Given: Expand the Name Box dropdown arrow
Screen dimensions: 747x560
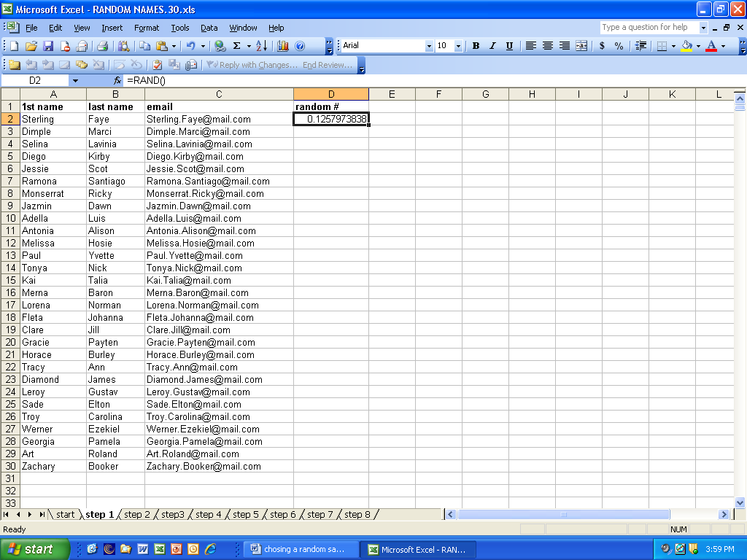Looking at the screenshot, I should 75,80.
